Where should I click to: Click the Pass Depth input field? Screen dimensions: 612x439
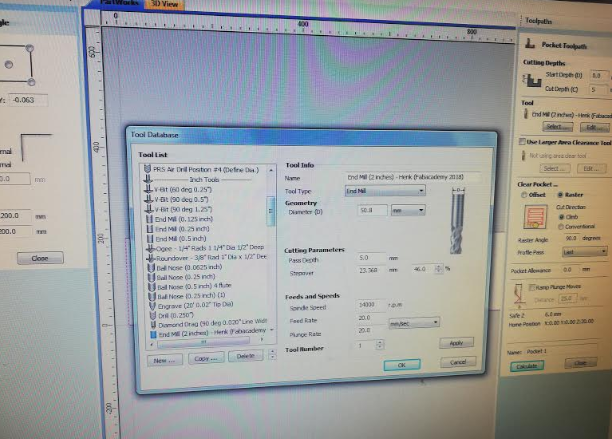tap(371, 258)
